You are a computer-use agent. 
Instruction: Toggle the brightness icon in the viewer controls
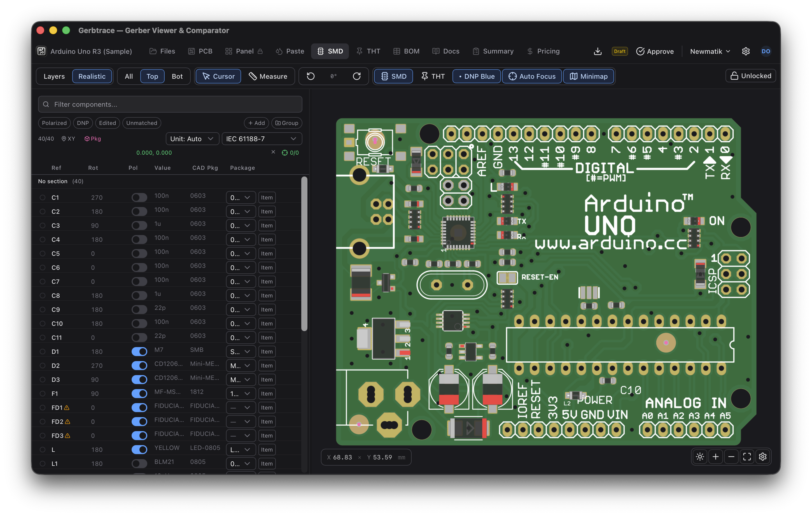pos(700,457)
